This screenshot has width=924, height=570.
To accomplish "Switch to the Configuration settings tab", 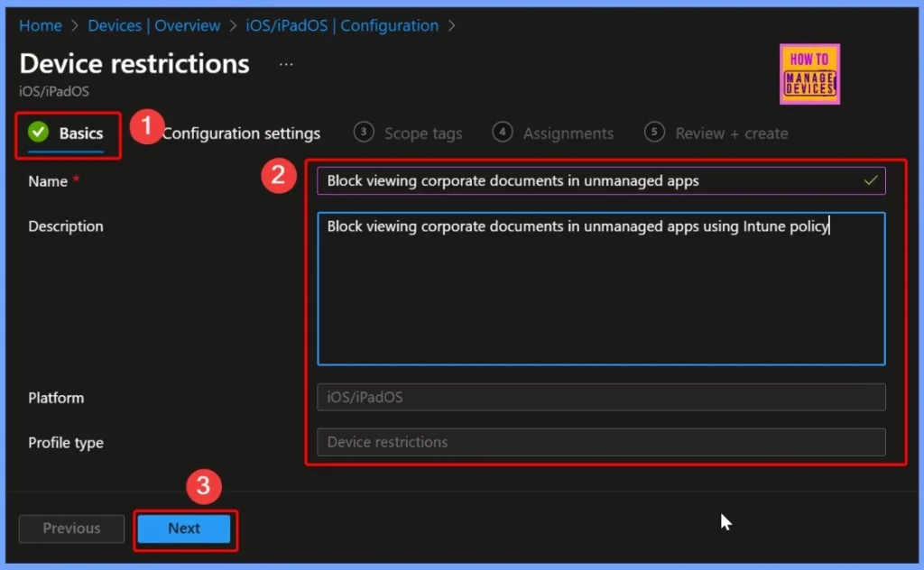I will (241, 133).
